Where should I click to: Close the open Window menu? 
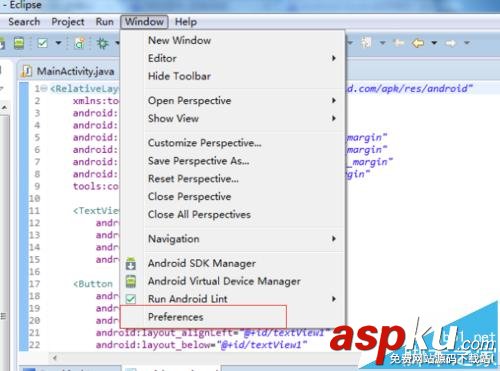point(144,22)
